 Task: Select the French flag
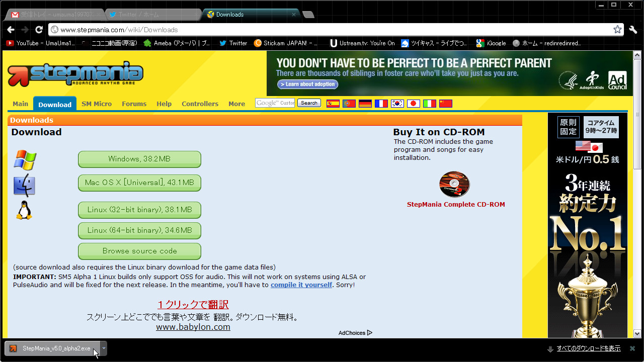(x=381, y=104)
